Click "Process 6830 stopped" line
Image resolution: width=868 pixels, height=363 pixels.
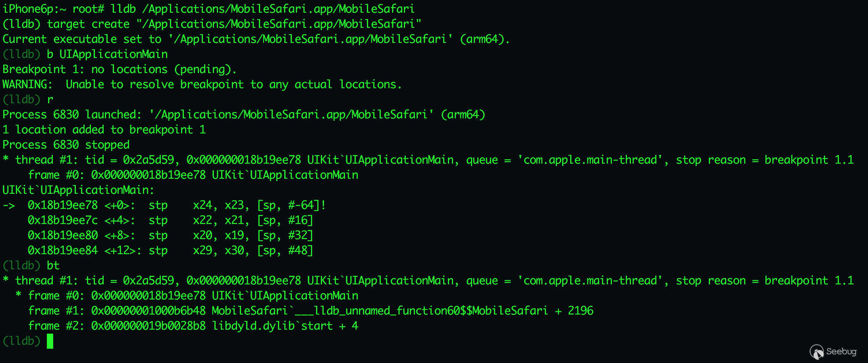point(66,145)
